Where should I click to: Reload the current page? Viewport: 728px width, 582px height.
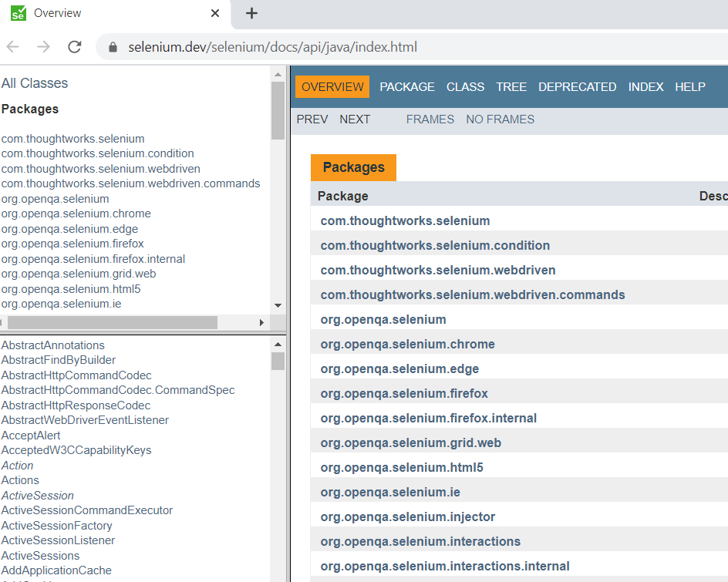73,46
